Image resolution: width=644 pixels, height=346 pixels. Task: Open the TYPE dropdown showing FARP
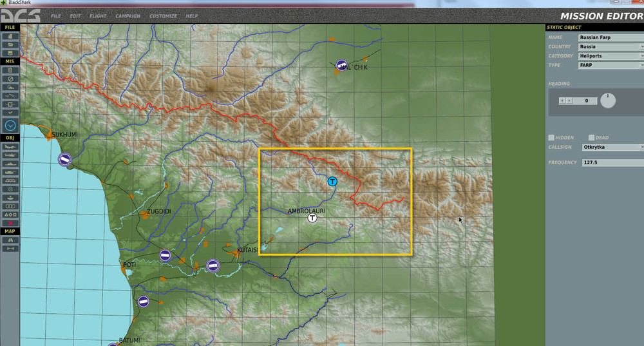pyautogui.click(x=611, y=65)
